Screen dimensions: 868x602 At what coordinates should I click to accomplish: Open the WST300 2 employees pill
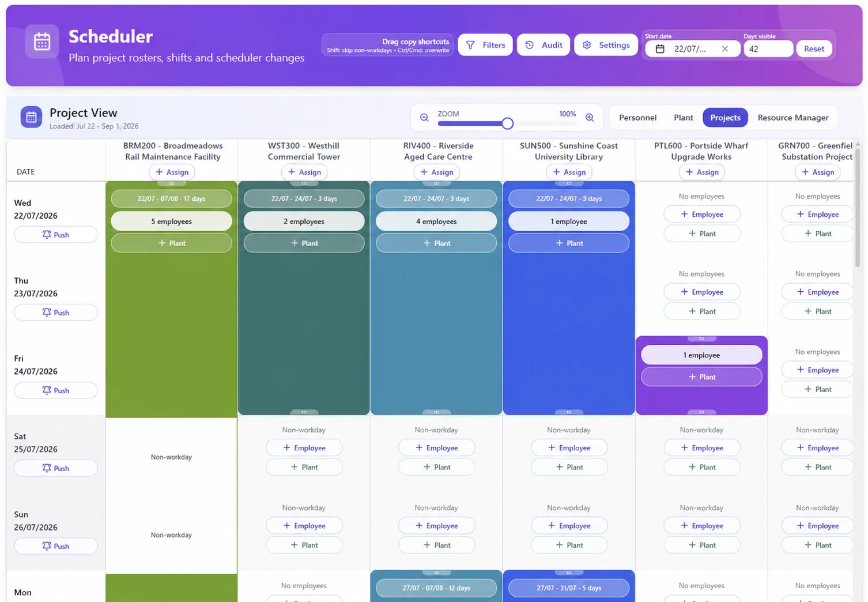tap(304, 221)
